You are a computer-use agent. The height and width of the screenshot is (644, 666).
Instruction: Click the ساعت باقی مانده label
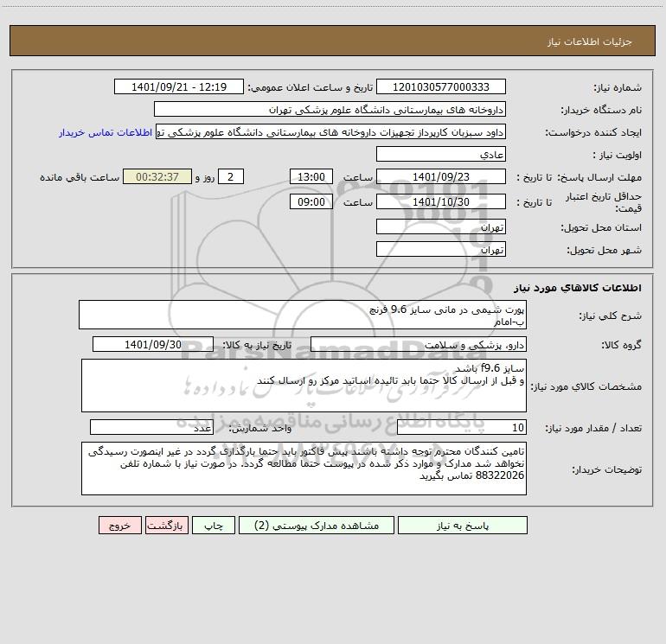(80, 177)
